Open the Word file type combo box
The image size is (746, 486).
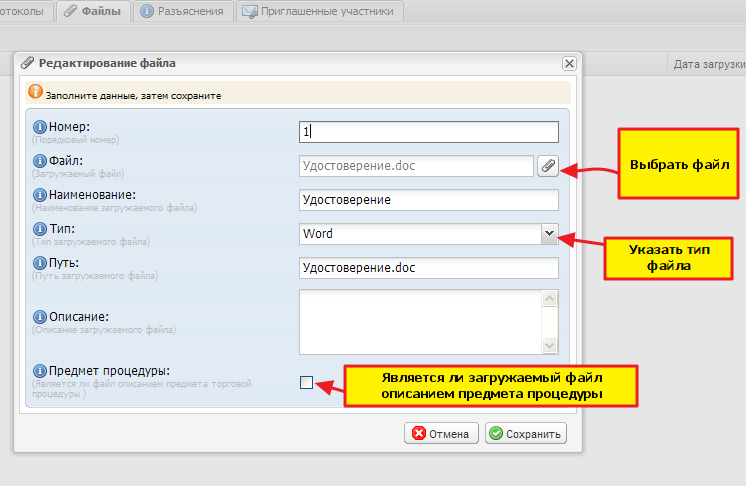tap(419, 233)
